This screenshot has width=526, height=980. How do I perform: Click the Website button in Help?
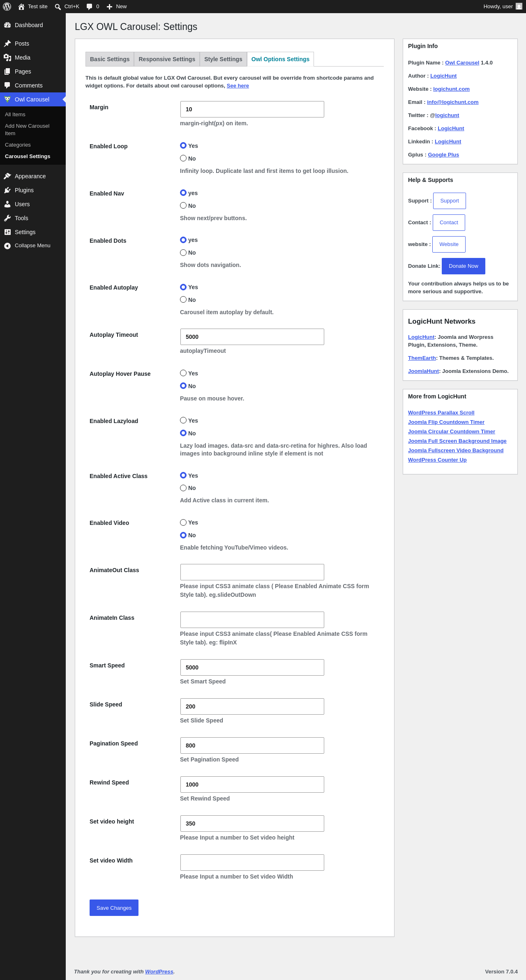point(449,244)
